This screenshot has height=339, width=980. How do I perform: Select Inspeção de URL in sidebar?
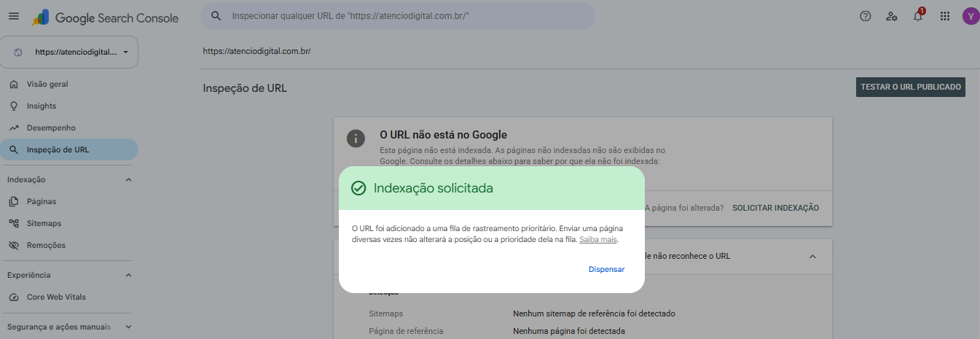point(69,149)
